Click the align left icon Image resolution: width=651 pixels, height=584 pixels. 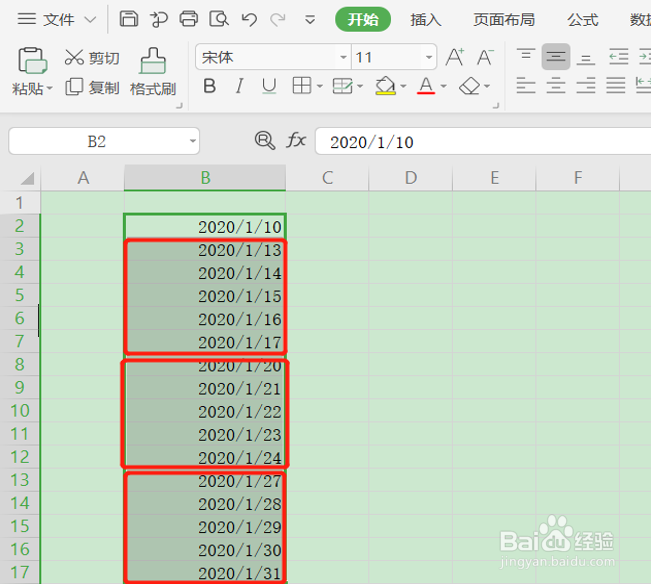[x=526, y=86]
